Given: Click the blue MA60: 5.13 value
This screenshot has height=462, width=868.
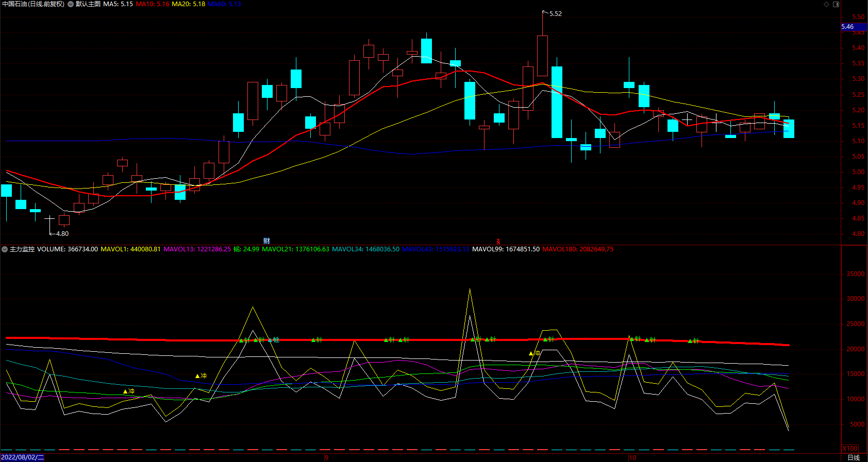Looking at the screenshot, I should click(x=224, y=4).
